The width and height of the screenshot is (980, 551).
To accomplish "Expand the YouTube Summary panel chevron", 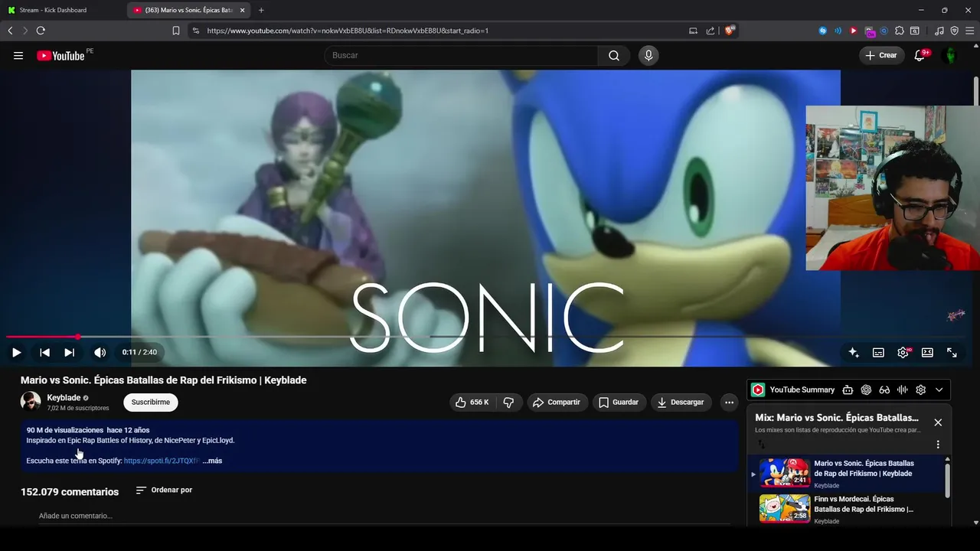I will coord(939,390).
